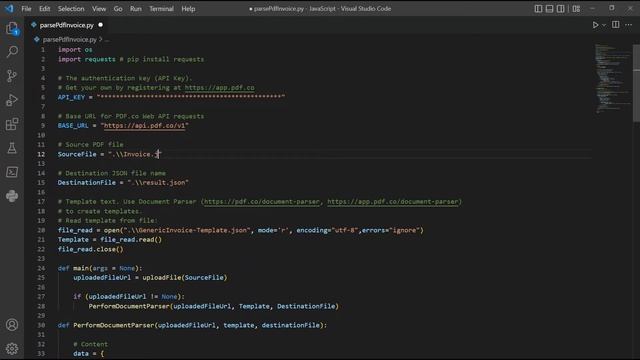Click the vertical editor scrollbar

[636, 83]
